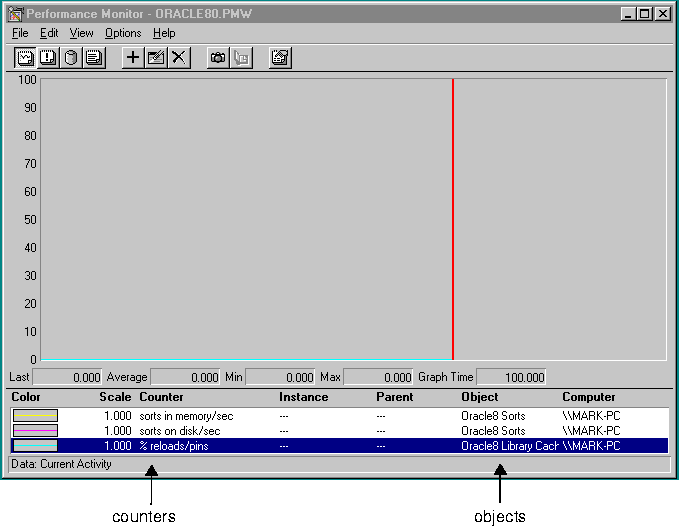The height and width of the screenshot is (526, 679).
Task: Click Oracle8 Sorts object in sorts on disk row
Action: coord(493,431)
